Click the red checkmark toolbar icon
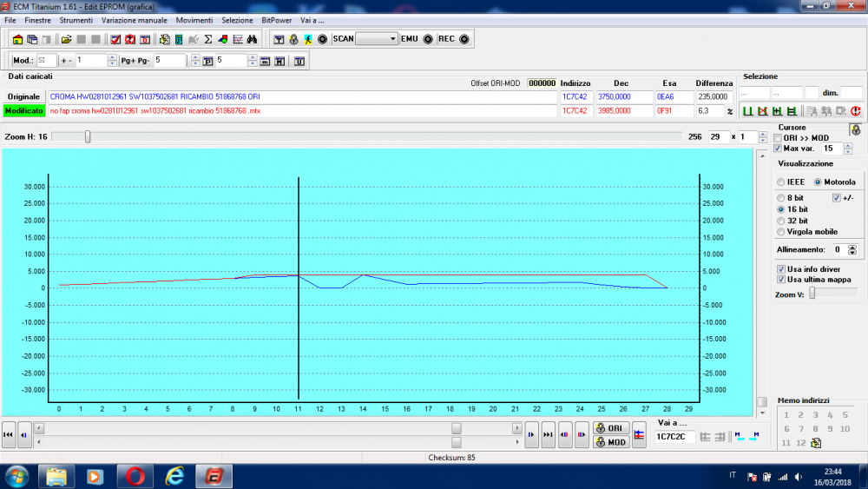Viewport: 868px width, 489px height. click(115, 39)
